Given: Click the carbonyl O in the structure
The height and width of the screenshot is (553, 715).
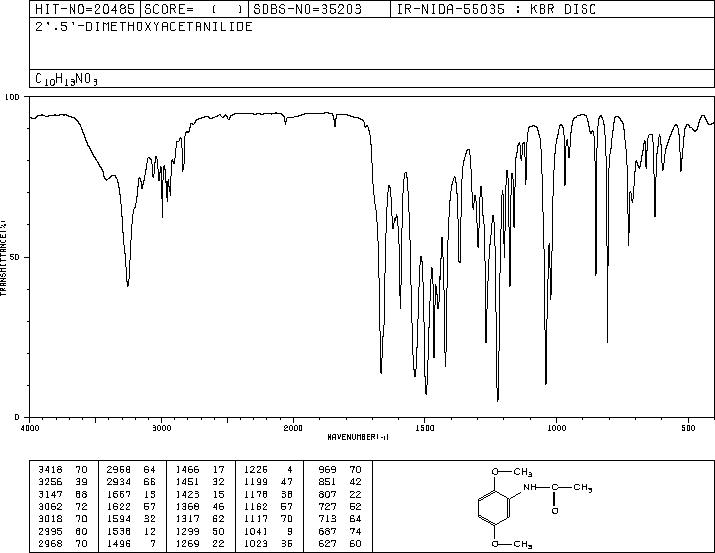Looking at the screenshot, I should pyautogui.click(x=555, y=511).
